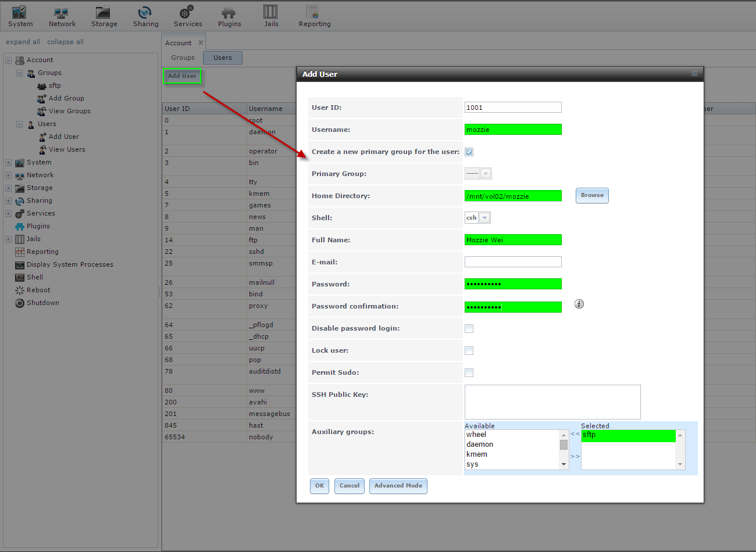
Task: Uncheck create new primary group checkbox
Action: point(469,152)
